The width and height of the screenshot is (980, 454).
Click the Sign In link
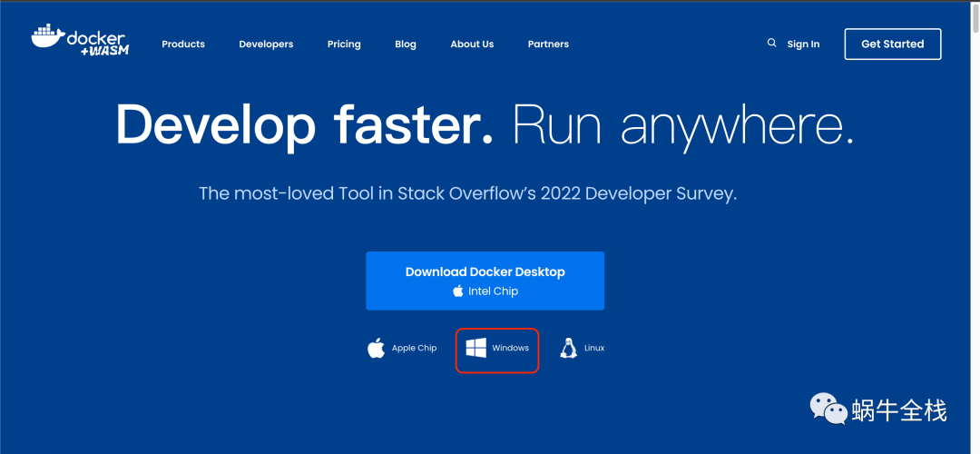click(803, 44)
